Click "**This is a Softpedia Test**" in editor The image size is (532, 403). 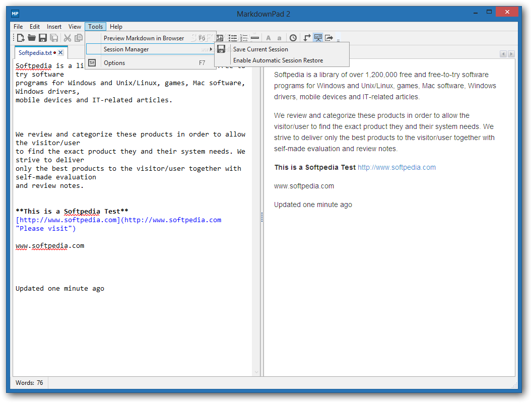pyautogui.click(x=72, y=212)
